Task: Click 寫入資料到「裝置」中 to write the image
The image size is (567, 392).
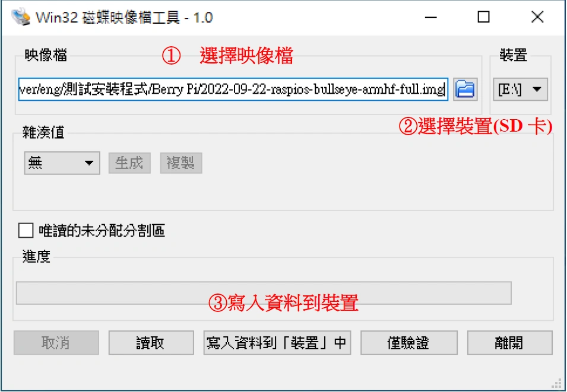Action: pos(277,343)
